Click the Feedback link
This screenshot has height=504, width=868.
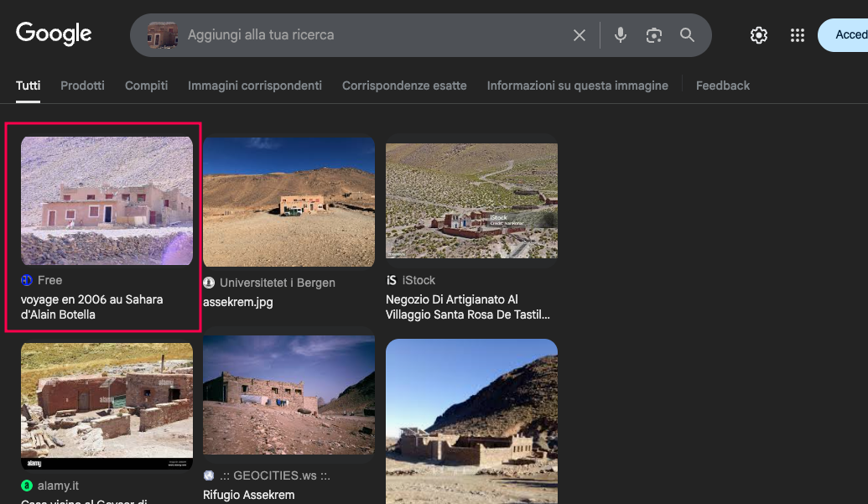tap(723, 86)
